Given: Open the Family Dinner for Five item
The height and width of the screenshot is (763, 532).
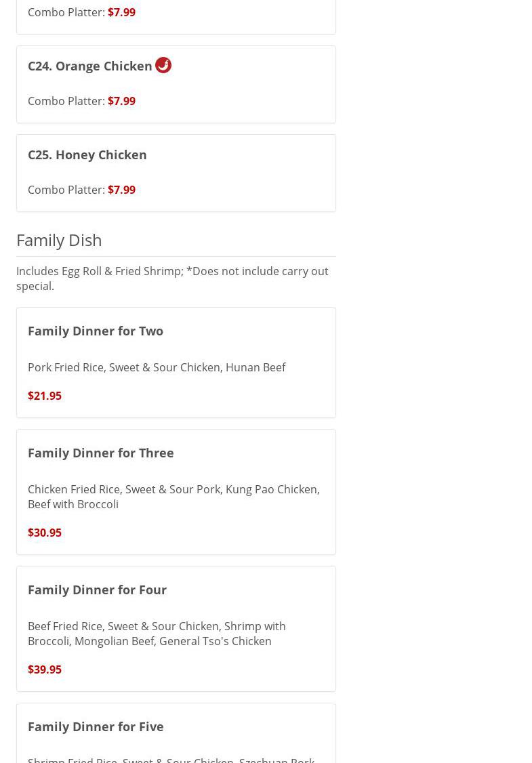Looking at the screenshot, I should 96,726.
